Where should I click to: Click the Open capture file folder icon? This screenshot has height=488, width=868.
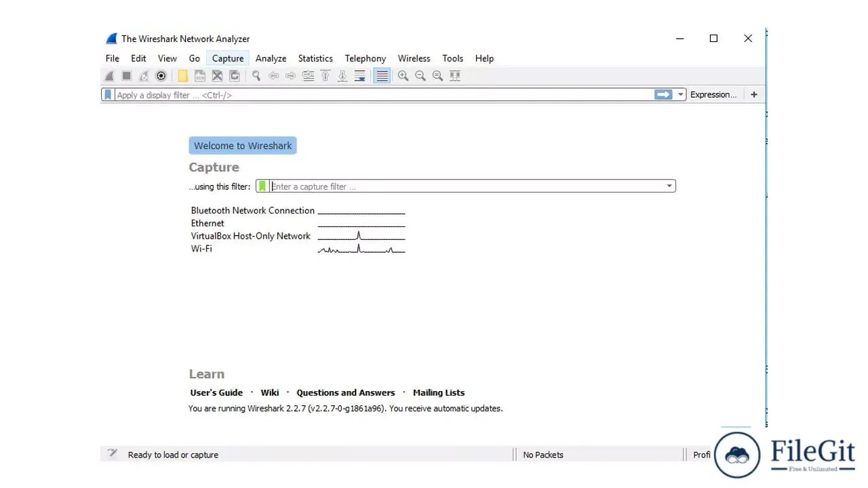[x=183, y=76]
